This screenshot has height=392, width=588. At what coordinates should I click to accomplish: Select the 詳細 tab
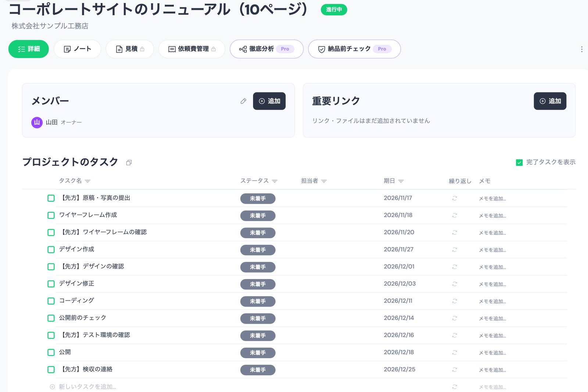[x=29, y=49]
